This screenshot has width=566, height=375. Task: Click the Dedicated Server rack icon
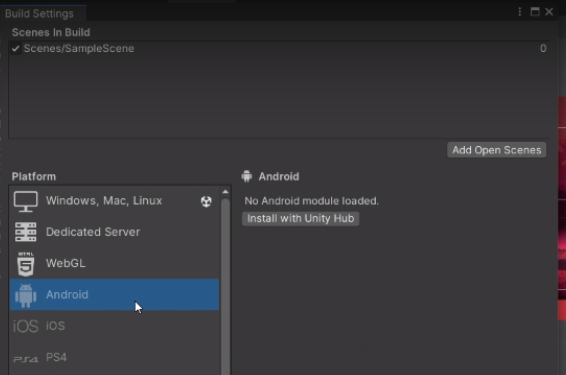pos(26,232)
